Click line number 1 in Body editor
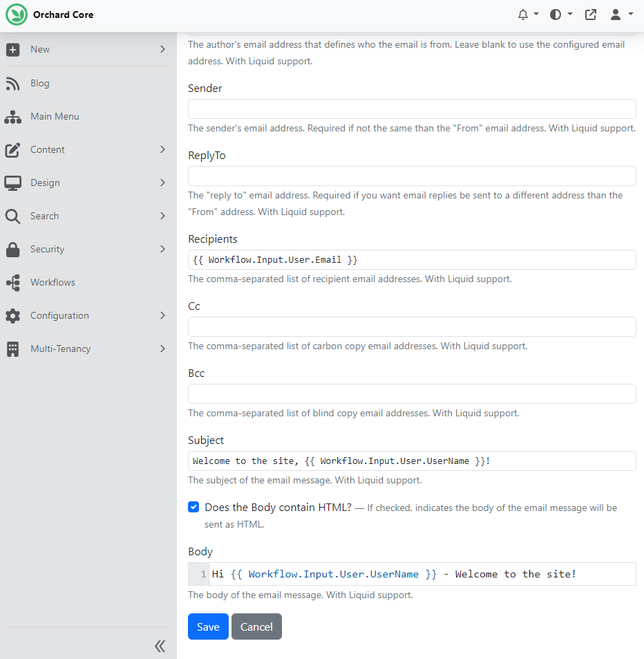 tap(203, 574)
